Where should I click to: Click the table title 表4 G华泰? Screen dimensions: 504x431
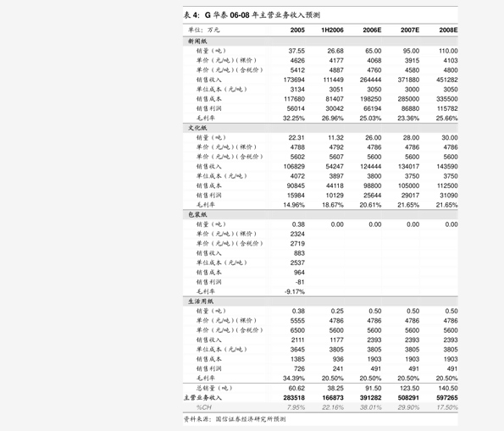252,14
